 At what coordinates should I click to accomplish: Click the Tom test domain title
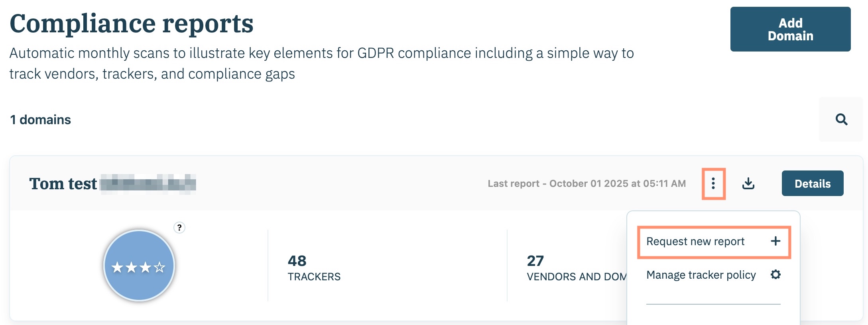(x=63, y=184)
